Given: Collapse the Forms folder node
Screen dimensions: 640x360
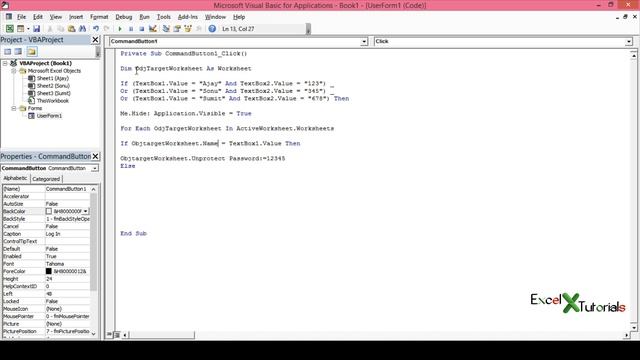Looking at the screenshot, I should [13, 108].
